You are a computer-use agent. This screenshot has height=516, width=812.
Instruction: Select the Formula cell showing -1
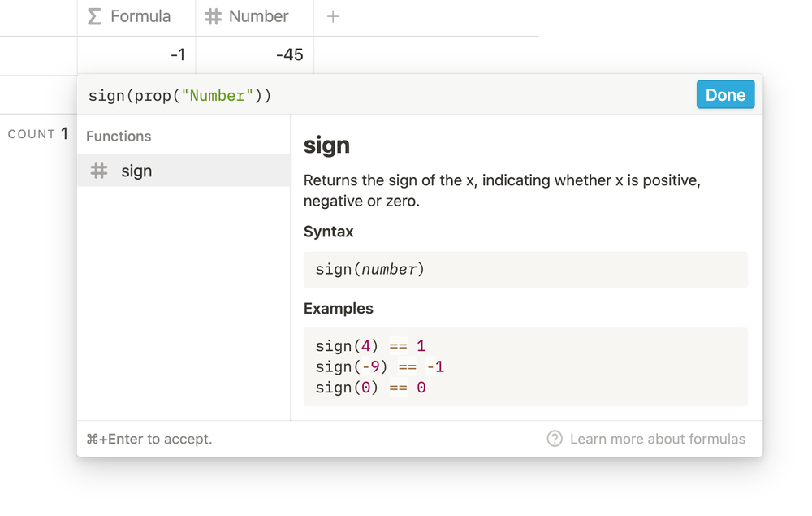click(136, 55)
